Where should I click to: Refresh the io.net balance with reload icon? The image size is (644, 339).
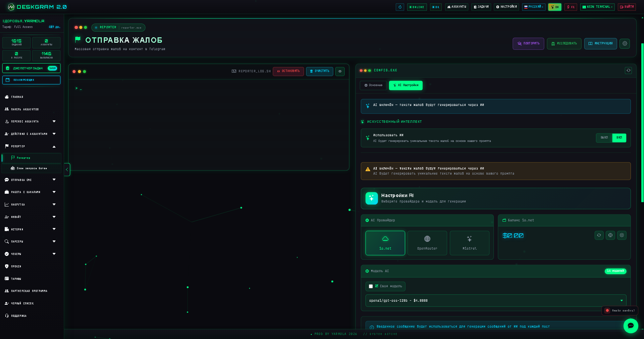(599, 235)
